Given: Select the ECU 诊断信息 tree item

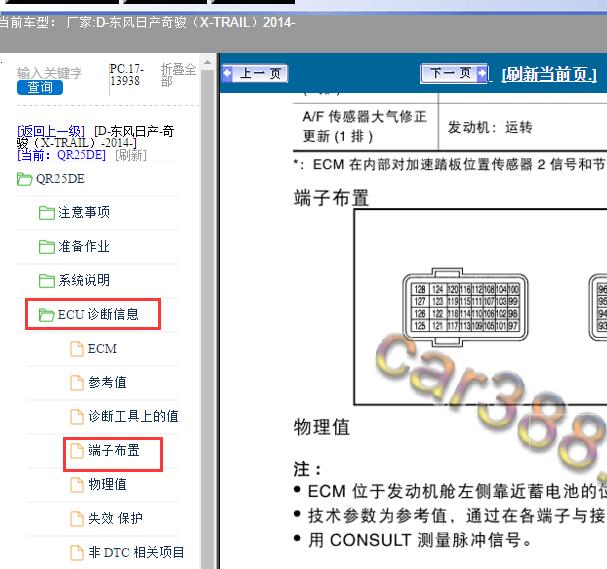Looking at the screenshot, I should (x=98, y=314).
